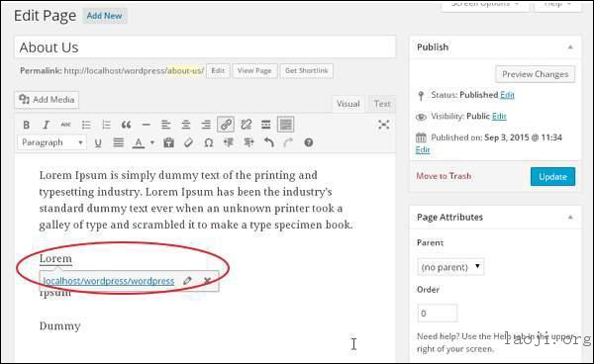The width and height of the screenshot is (594, 364).
Task: Click the Remove link icon
Action: [247, 125]
